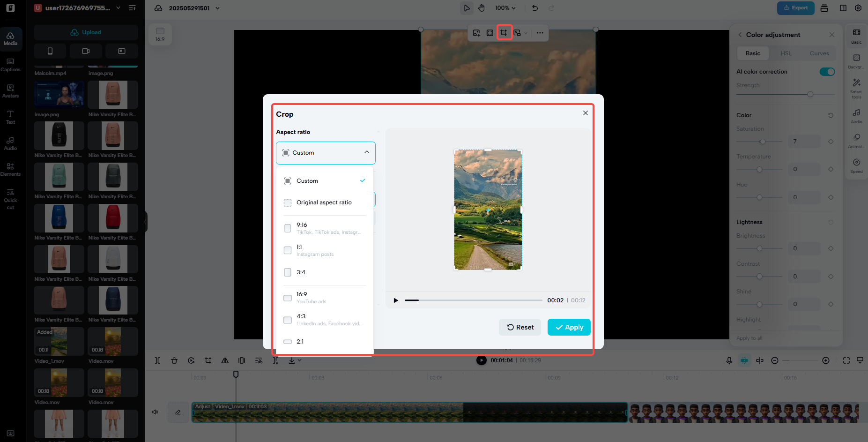Close the Crop dialog
Image resolution: width=868 pixels, height=442 pixels.
[x=586, y=113]
